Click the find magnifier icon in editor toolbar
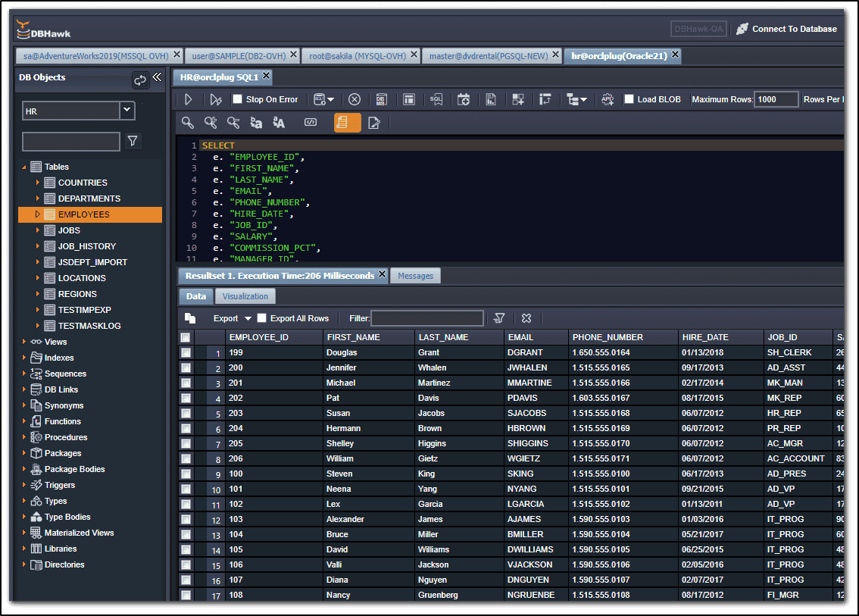 click(188, 123)
